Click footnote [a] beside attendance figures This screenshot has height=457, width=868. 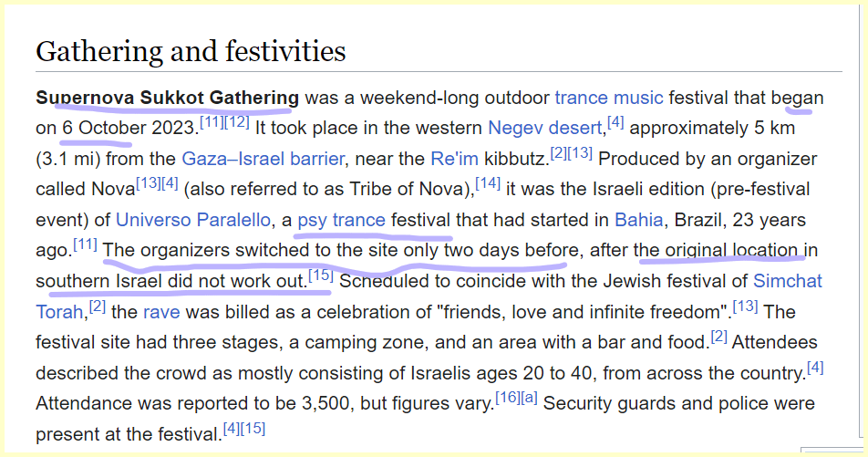pyautogui.click(x=528, y=398)
